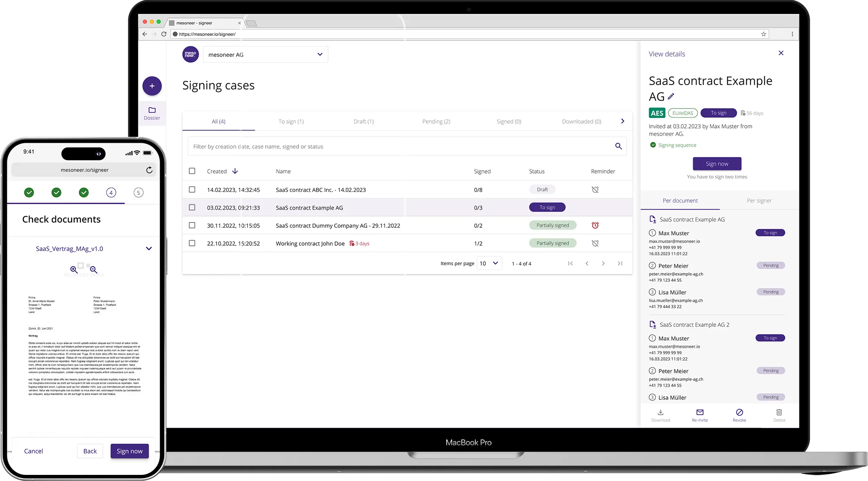
Task: Click the purple plus create button
Action: 152,86
